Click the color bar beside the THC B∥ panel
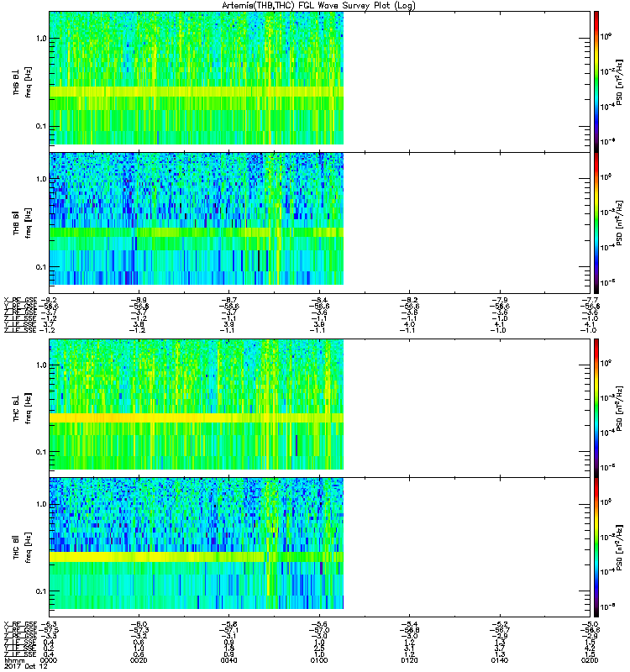 coord(596,548)
